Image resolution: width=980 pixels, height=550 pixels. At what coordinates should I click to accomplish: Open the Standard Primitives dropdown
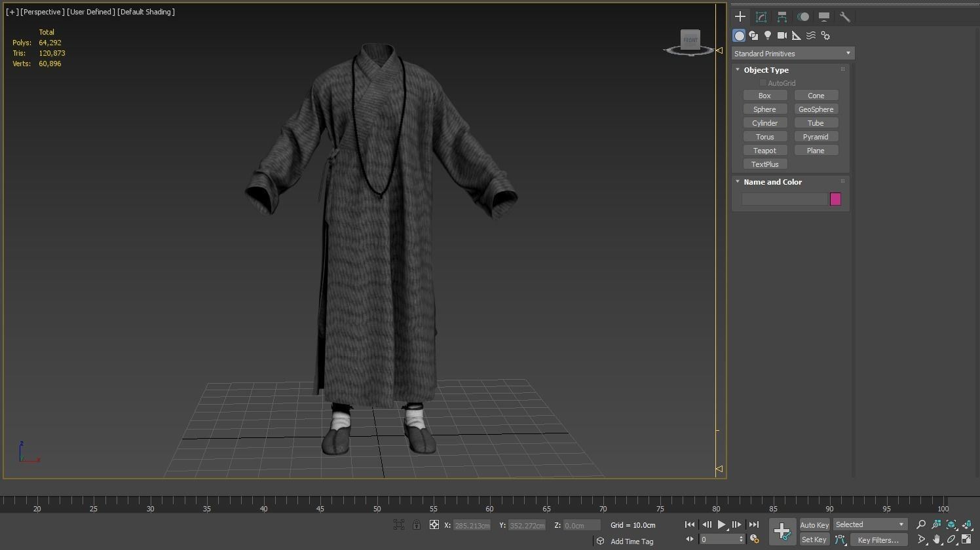[x=793, y=54]
